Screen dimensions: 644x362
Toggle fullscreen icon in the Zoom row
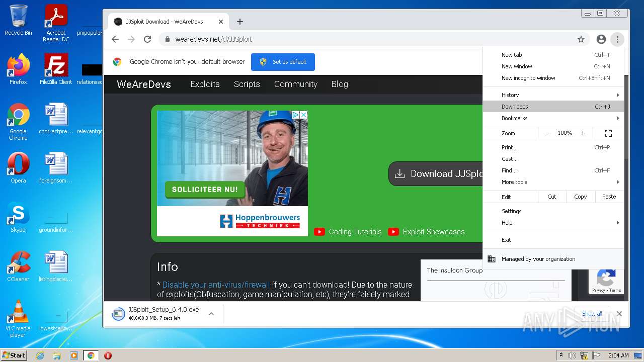point(608,133)
